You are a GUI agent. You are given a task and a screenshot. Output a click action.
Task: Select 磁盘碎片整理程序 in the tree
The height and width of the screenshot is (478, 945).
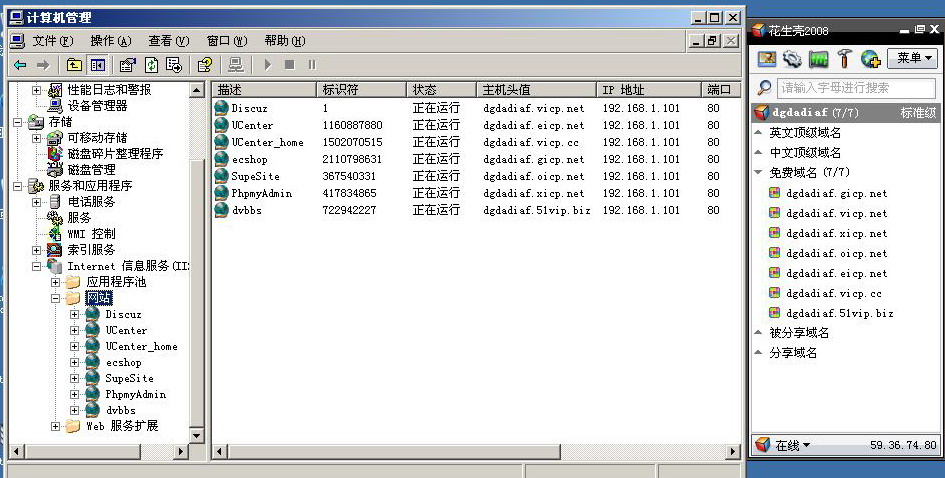pyautogui.click(x=115, y=154)
